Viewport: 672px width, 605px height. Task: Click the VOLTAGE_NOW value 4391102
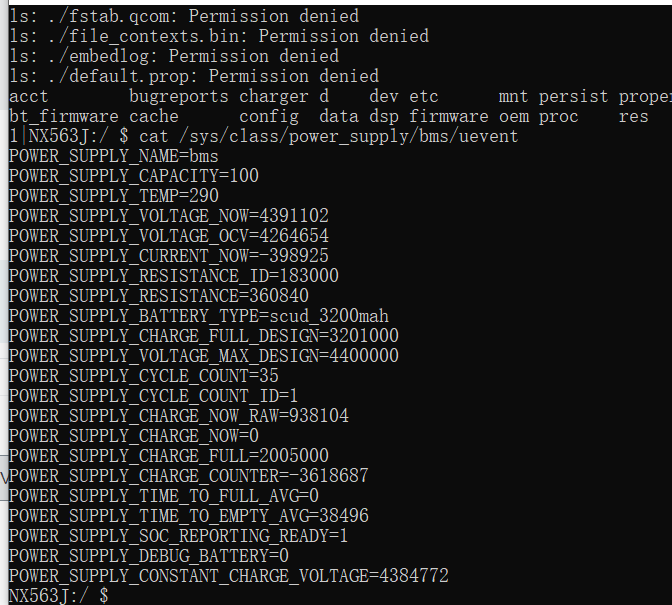[x=293, y=216]
